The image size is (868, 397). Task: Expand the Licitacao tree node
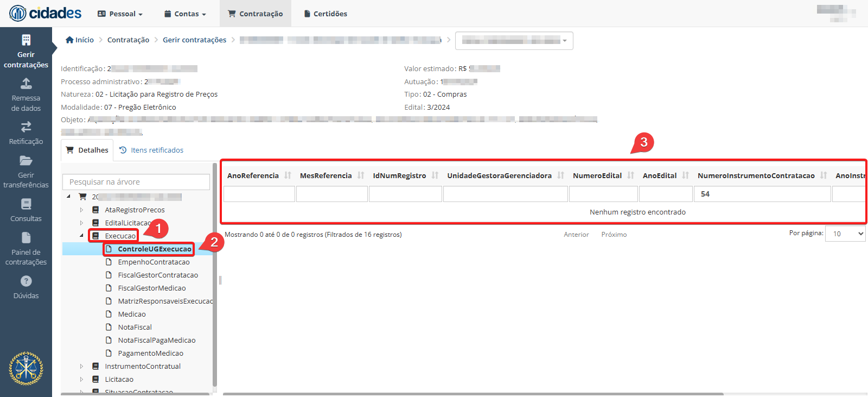tap(81, 379)
